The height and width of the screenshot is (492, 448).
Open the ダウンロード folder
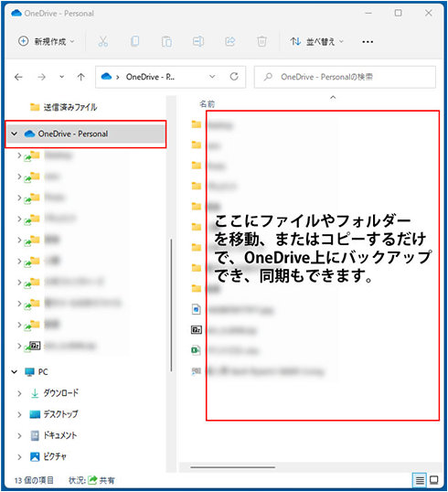point(55,393)
